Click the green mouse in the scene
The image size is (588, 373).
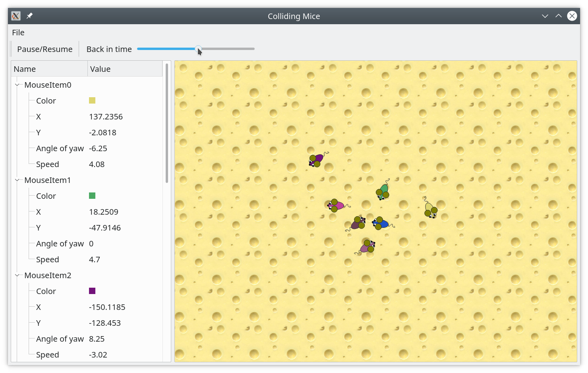383,190
